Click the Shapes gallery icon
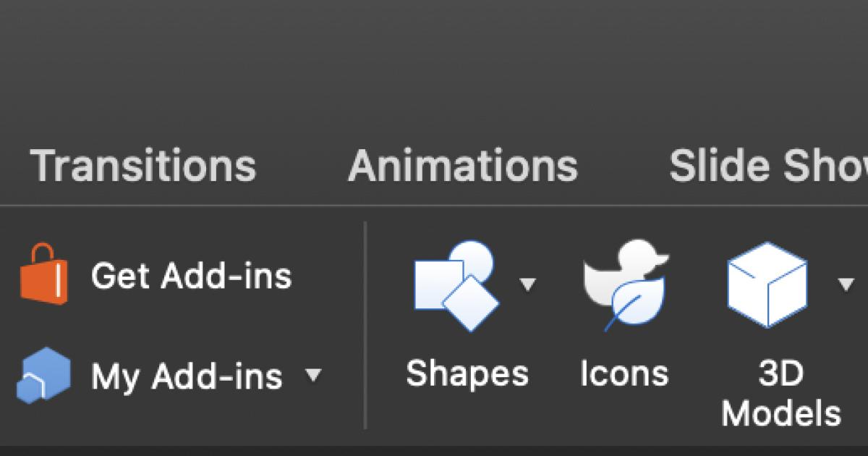Viewport: 868px width, 456px height. (456, 286)
